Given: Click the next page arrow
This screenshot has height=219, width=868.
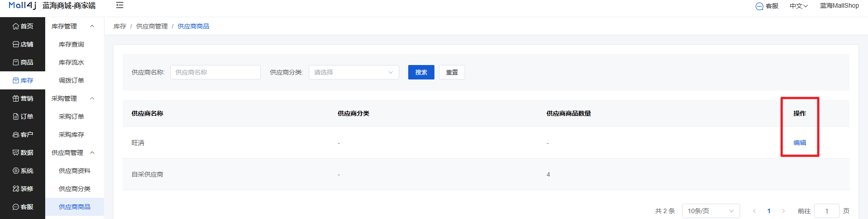Looking at the screenshot, I should point(783,211).
